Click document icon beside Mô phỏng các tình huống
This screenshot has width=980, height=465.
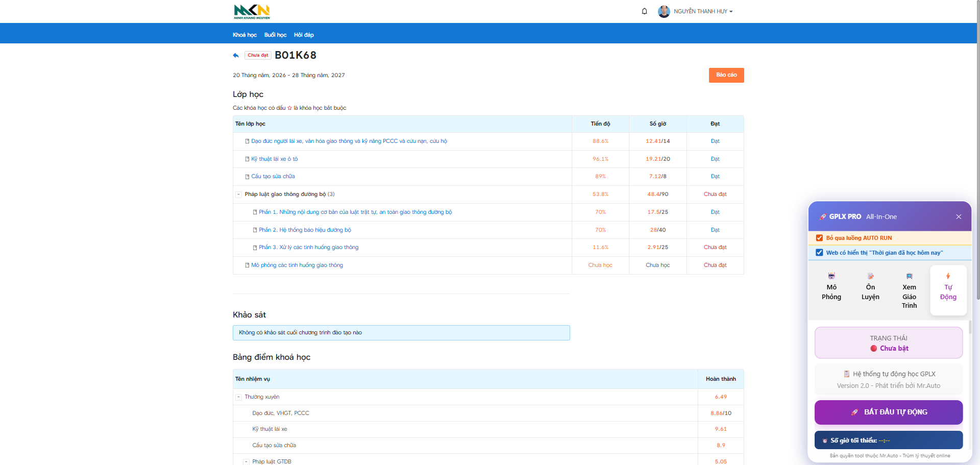coord(248,265)
